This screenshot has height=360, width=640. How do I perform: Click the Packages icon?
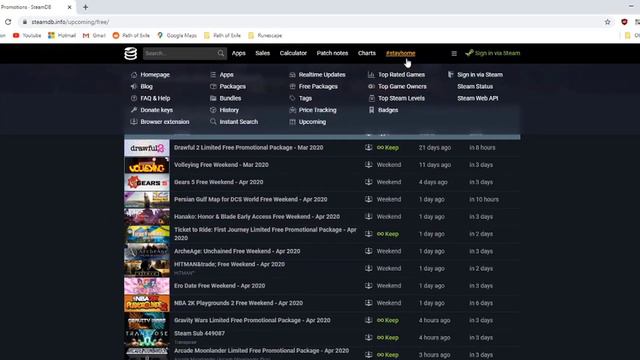pyautogui.click(x=213, y=87)
